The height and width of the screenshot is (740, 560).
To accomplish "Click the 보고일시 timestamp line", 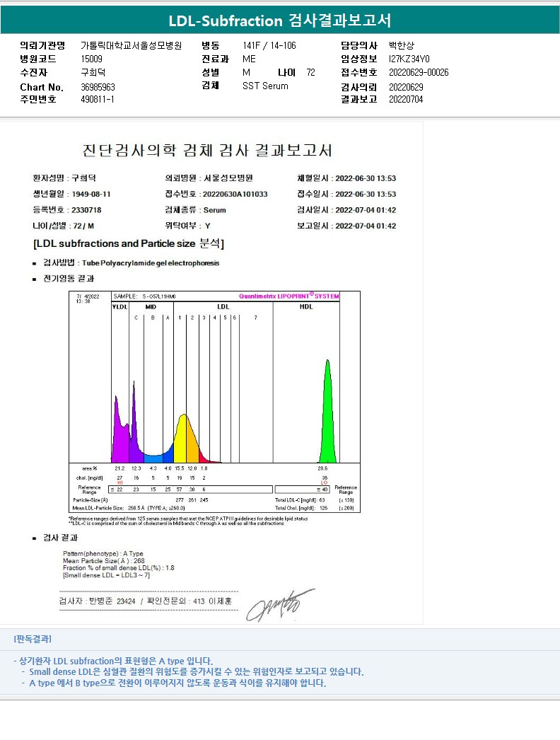I will pos(346,226).
